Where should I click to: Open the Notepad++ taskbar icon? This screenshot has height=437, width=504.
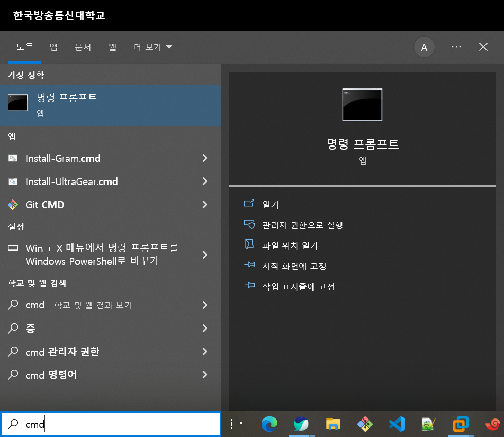coord(428,424)
